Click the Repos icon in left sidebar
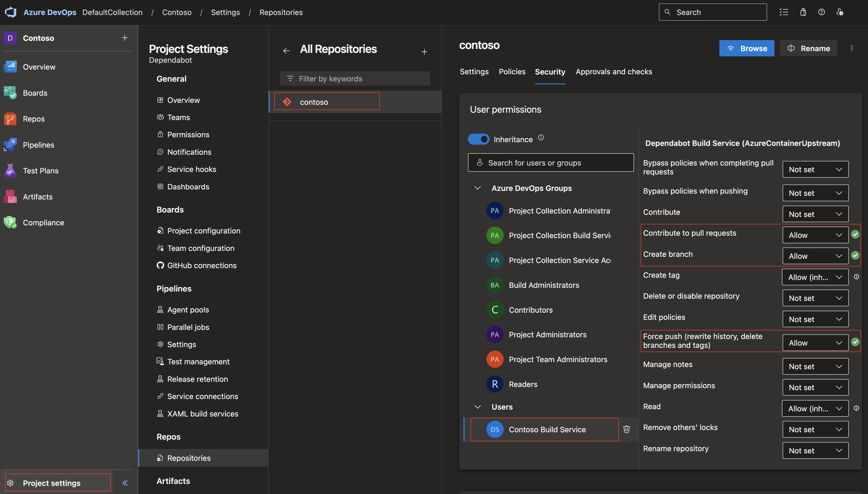868x494 pixels. click(11, 119)
